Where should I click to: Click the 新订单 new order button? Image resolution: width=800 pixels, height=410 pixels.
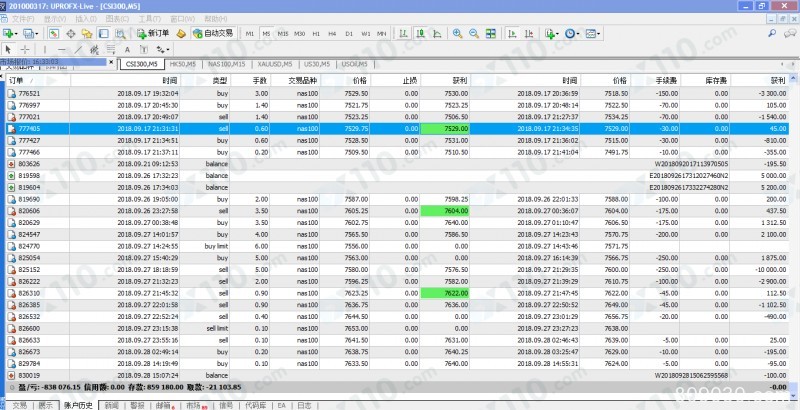tap(153, 34)
